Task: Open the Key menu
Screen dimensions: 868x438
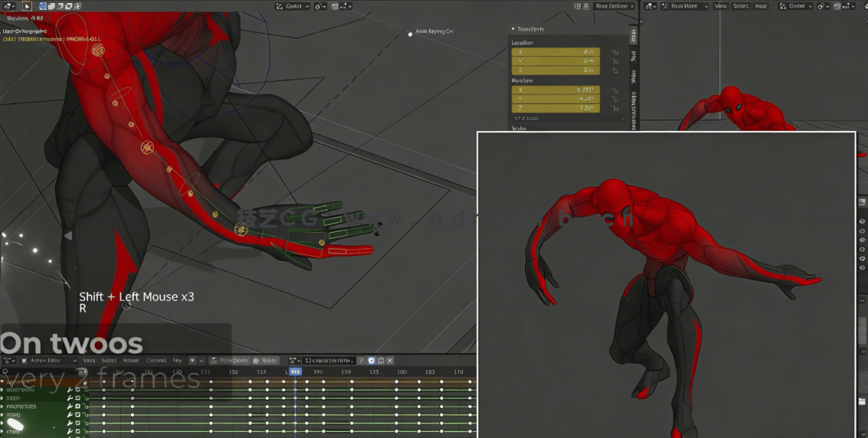Action: click(x=178, y=361)
